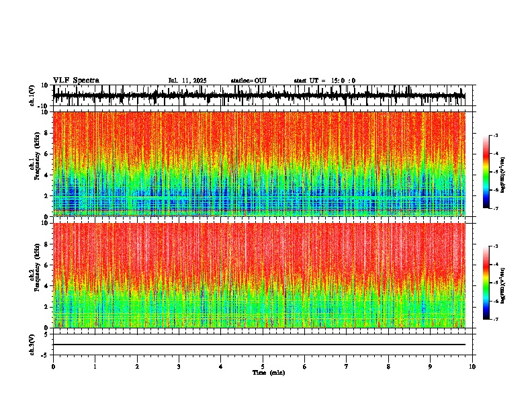This screenshot has height=411, width=532.
Task: Select the 'ch.1(V)' waveform axis label
Action: [x=32, y=95]
